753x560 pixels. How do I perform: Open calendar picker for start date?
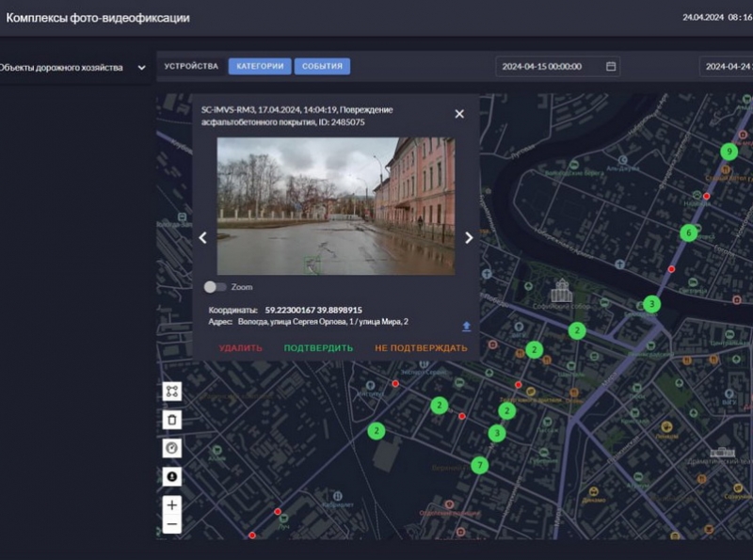coord(611,67)
